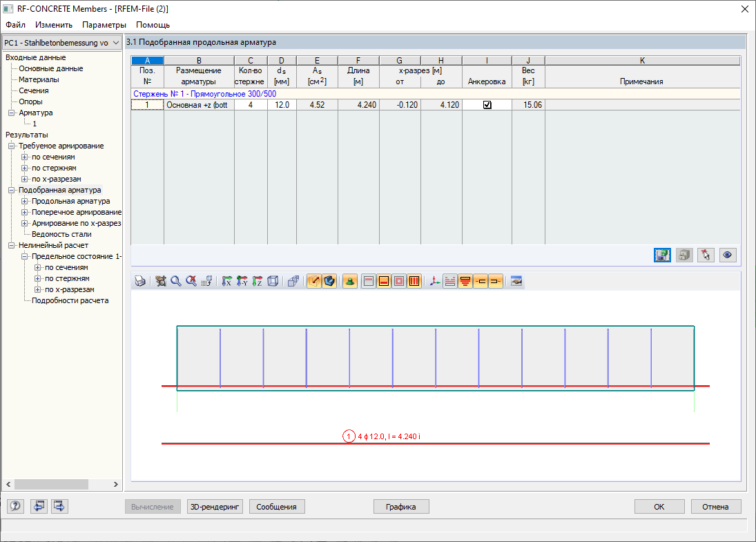Click the Стержень № 1 group row
This screenshot has height=542, width=756.
click(436, 93)
